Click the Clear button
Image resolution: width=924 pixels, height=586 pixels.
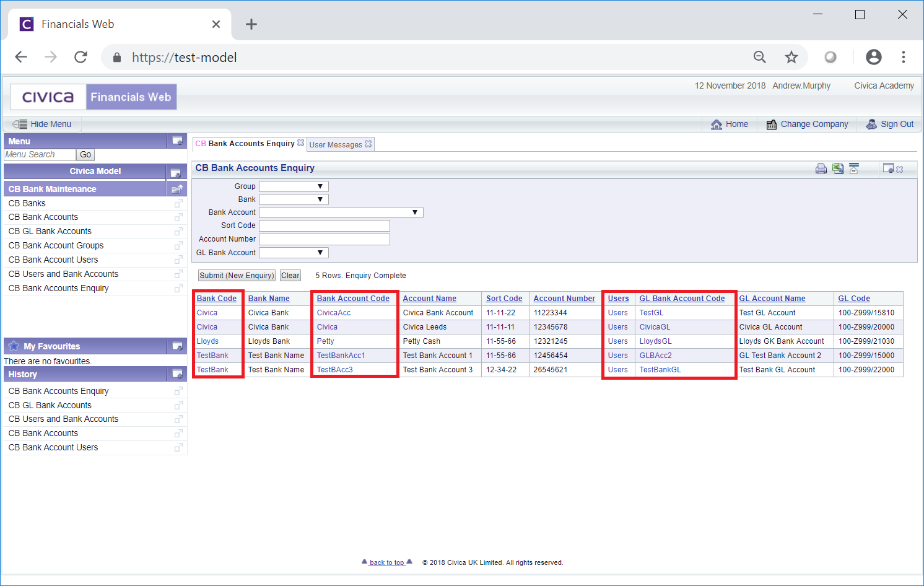point(290,276)
